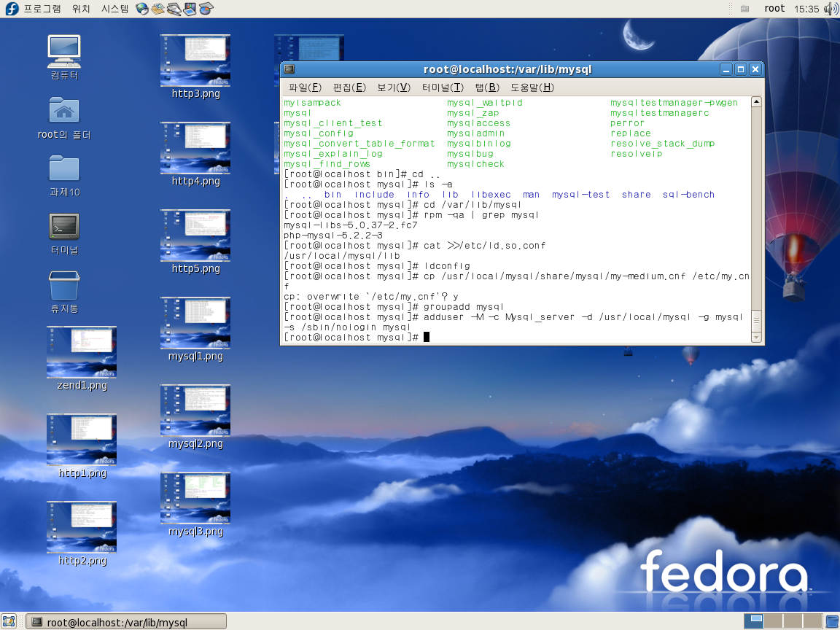840x630 pixels.
Task: Expand the terminal's 터미널(T) menu
Action: point(442,87)
